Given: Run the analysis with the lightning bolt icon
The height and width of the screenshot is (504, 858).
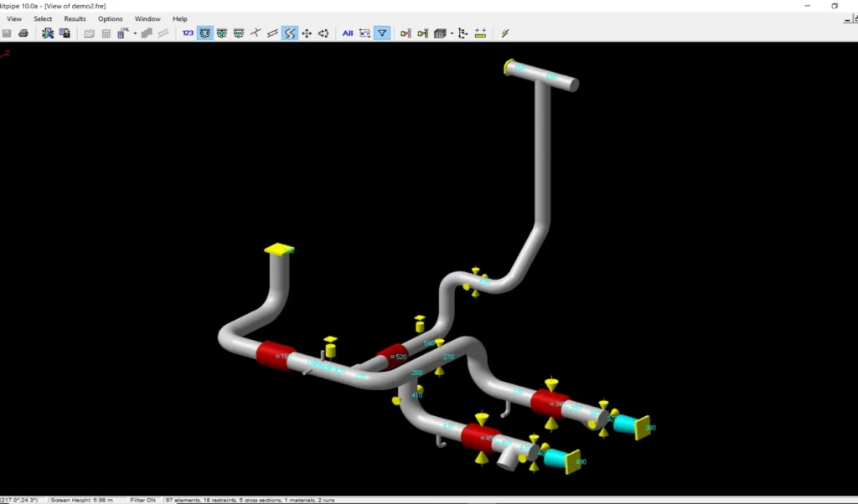Looking at the screenshot, I should pyautogui.click(x=504, y=33).
